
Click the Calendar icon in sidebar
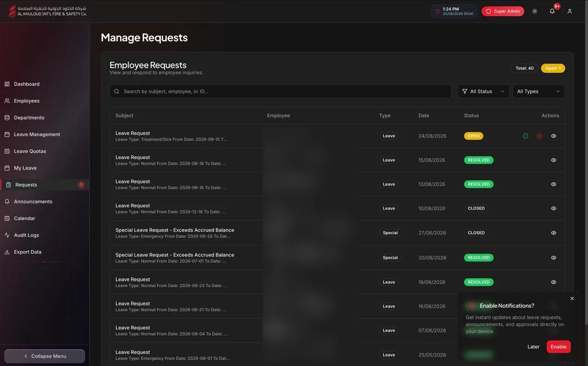(x=7, y=219)
